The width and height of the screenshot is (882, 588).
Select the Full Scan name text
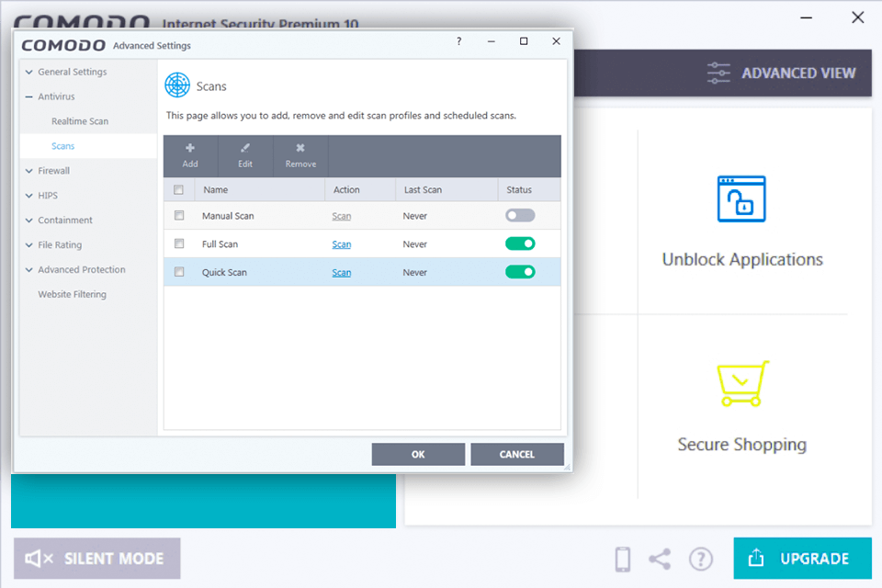pos(220,244)
